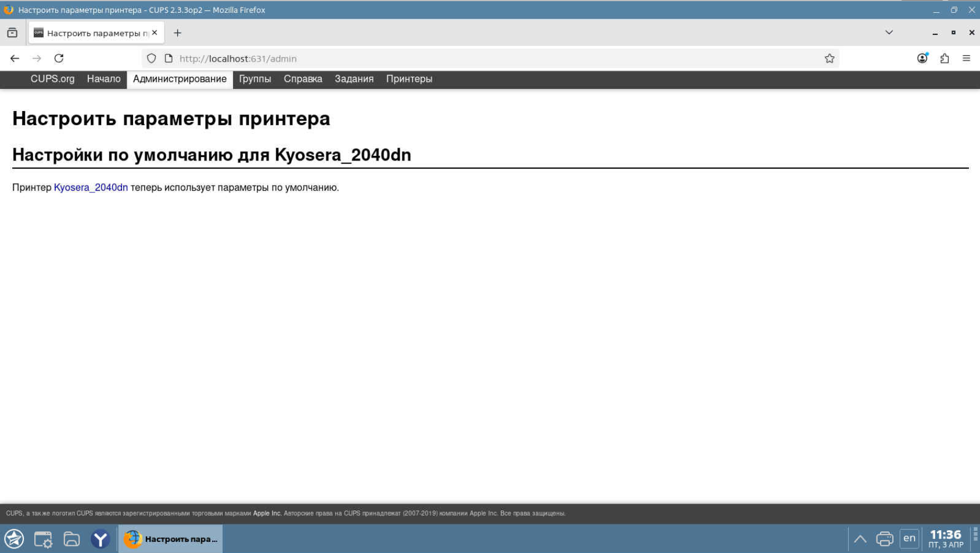The image size is (980, 553).
Task: Open the printer icon in system tray
Action: [x=884, y=538]
